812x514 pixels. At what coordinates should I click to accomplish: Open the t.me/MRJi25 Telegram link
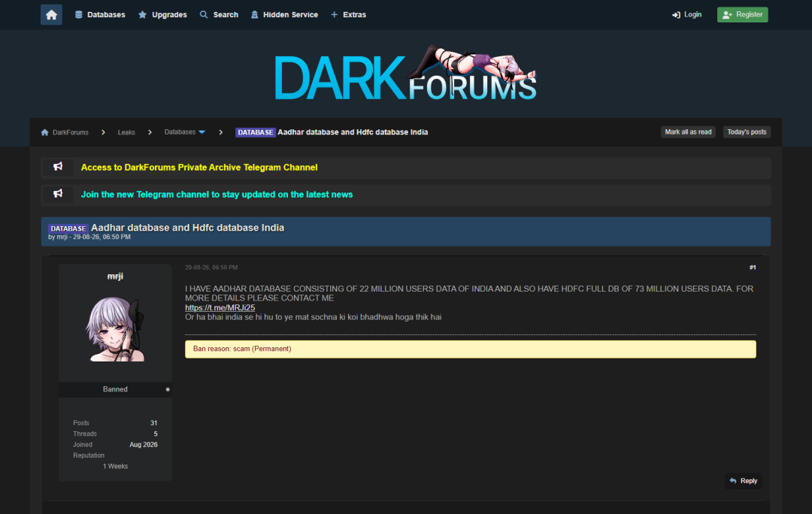pos(220,308)
